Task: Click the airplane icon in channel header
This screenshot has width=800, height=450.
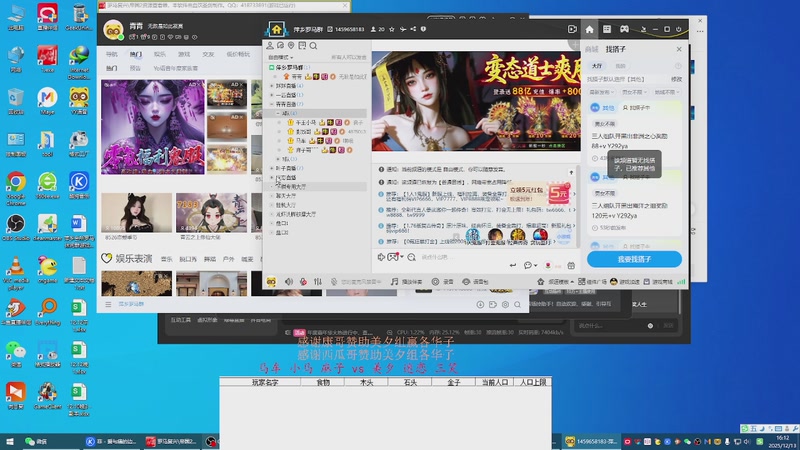Action: click(403, 29)
